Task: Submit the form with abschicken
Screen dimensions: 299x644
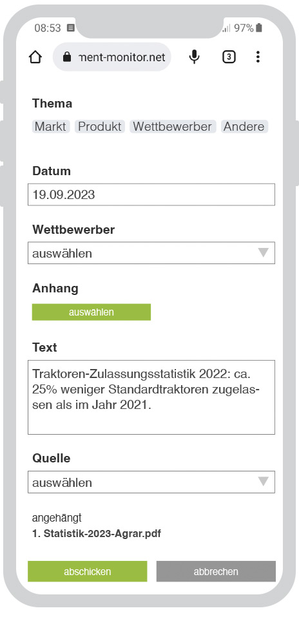Action: [88, 571]
